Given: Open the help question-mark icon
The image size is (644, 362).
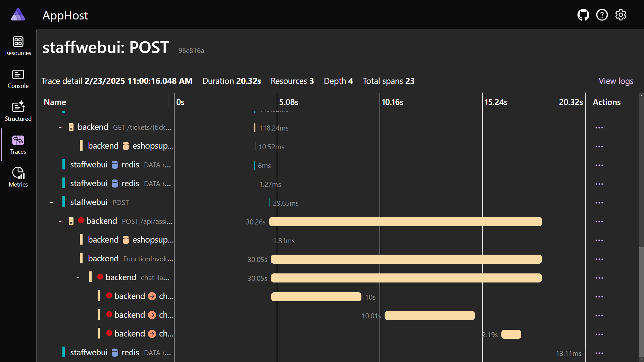Looking at the screenshot, I should tap(602, 15).
